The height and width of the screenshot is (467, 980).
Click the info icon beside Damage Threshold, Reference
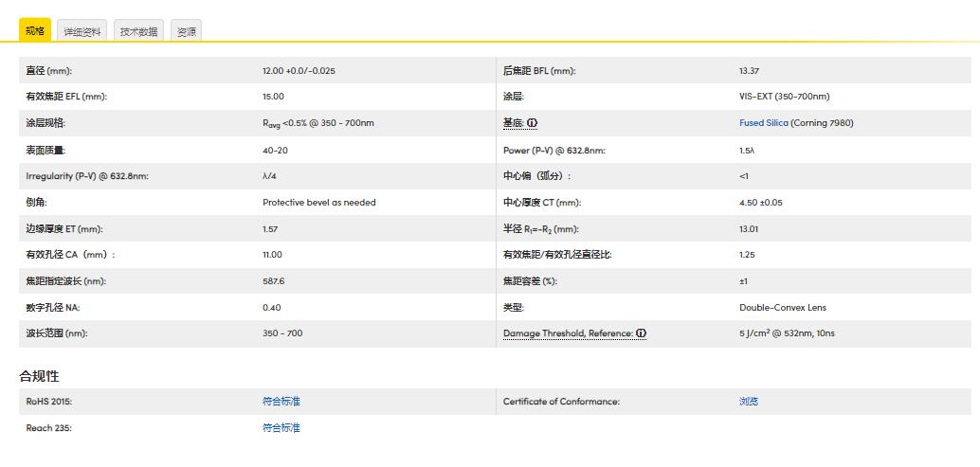tap(642, 333)
